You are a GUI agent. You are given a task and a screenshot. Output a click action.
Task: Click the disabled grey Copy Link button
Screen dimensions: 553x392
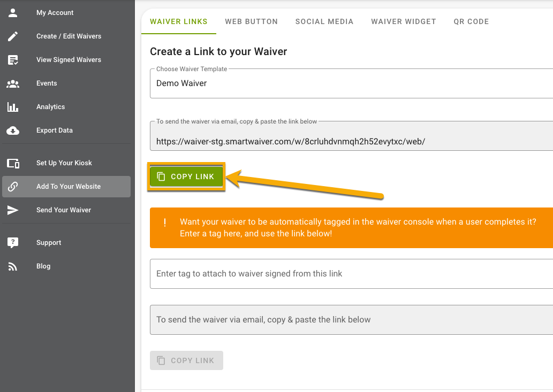coord(186,360)
